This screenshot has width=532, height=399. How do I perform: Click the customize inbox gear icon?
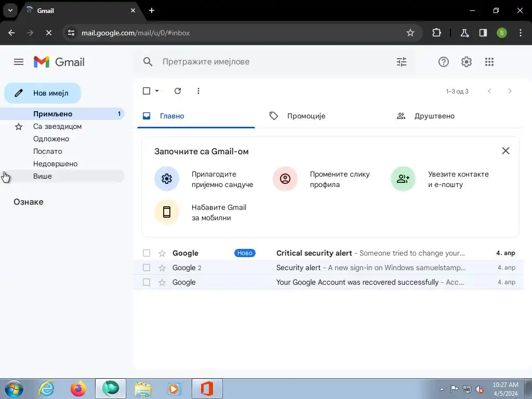(x=167, y=179)
